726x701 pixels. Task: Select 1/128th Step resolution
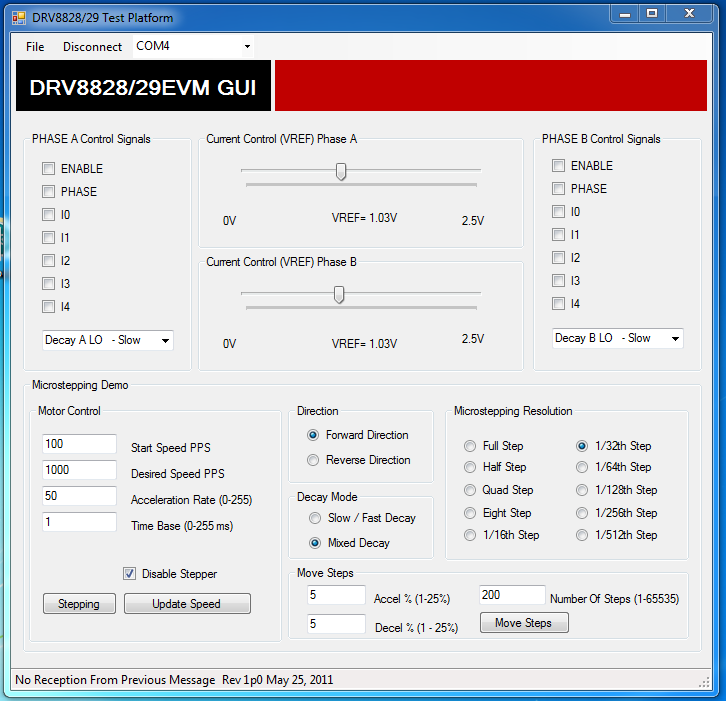(x=582, y=490)
